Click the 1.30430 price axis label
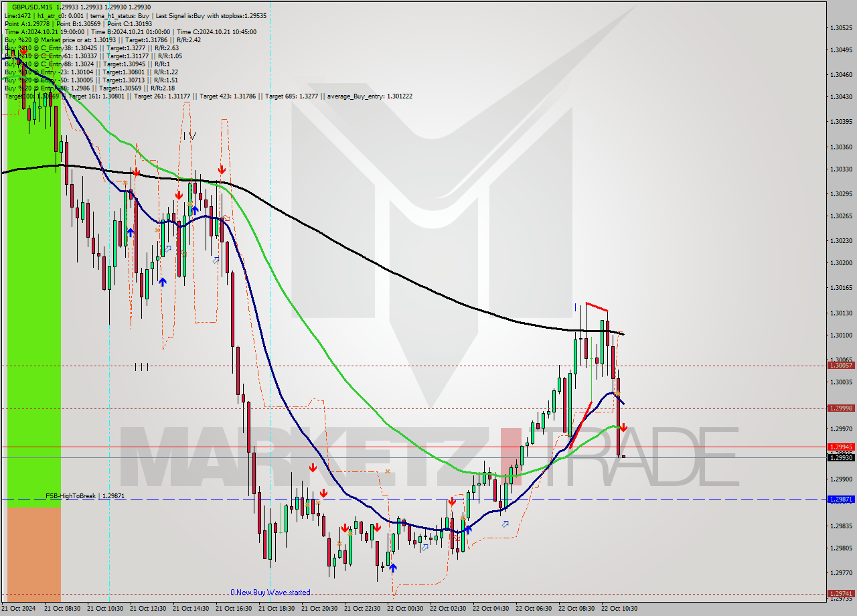857x616 pixels. (x=841, y=97)
